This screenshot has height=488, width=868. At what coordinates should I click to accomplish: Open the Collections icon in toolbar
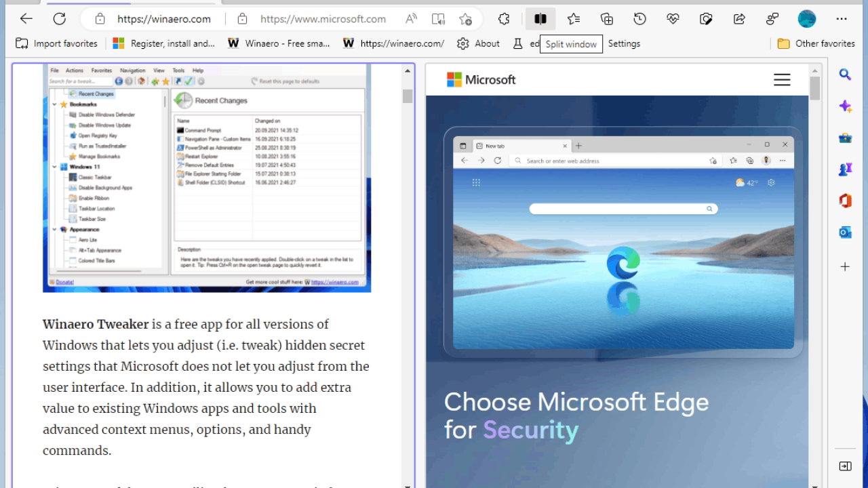coord(607,19)
